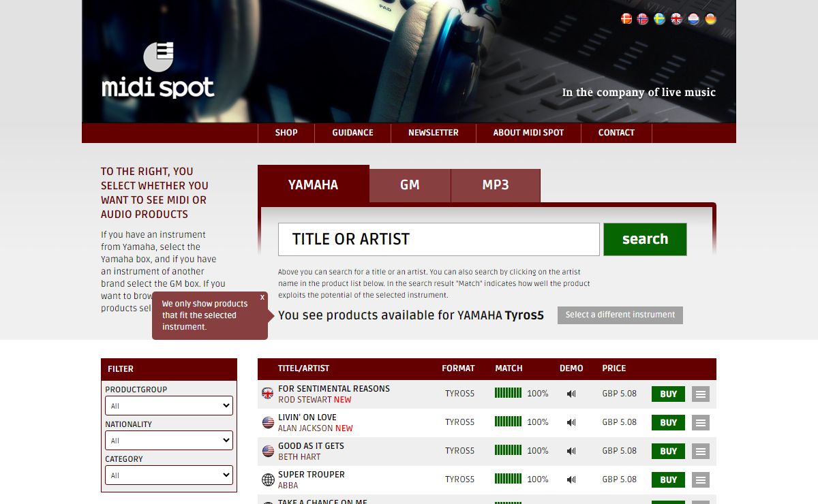818x504 pixels.
Task: Open ABOUT MIDI SPOT page
Action: (x=528, y=133)
